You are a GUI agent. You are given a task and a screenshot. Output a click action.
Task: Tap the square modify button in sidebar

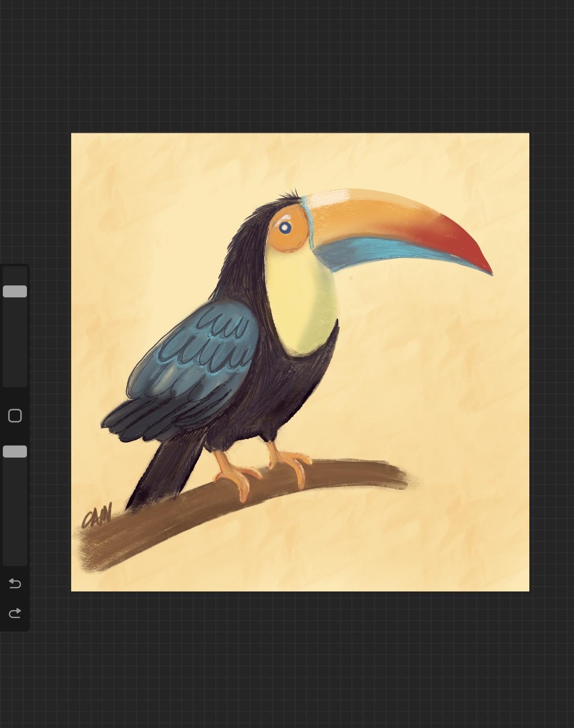(15, 416)
